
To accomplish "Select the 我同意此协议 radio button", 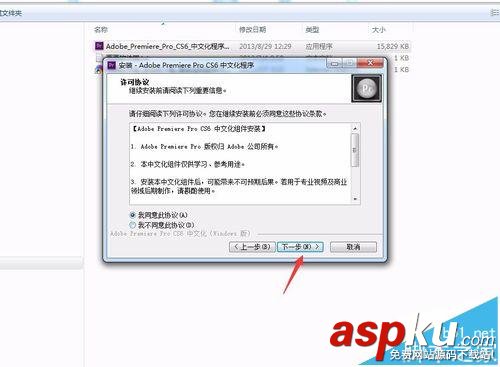I will [133, 215].
